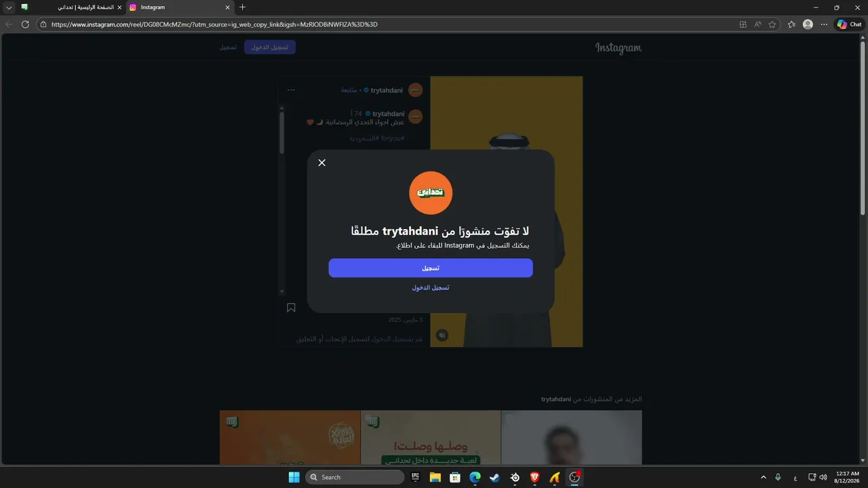This screenshot has width=868, height=488.
Task: Open Microsoft Store from taskbar
Action: point(455,477)
